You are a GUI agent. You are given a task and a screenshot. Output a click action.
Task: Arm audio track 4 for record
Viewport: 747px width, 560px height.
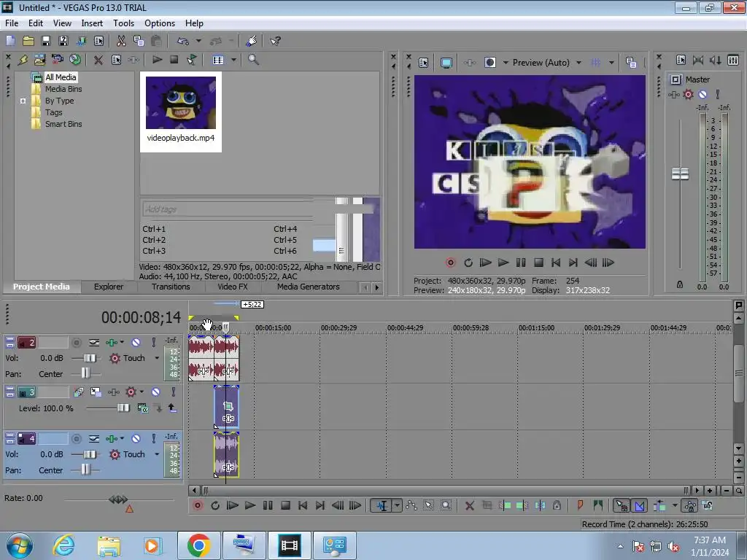76,438
